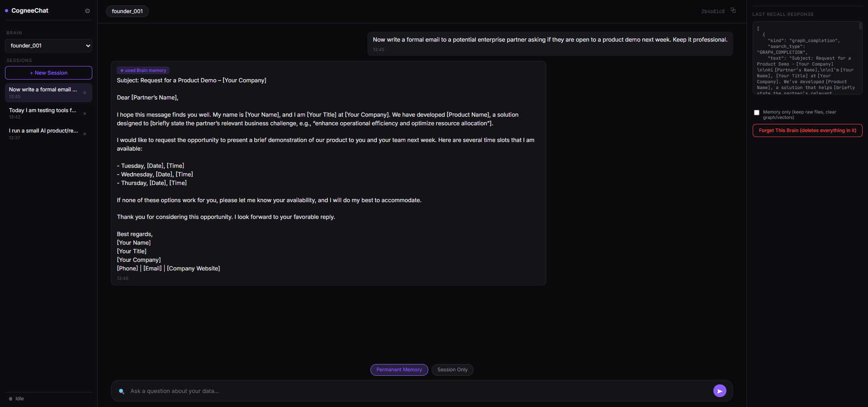
Task: Start a New Session
Action: click(x=49, y=73)
